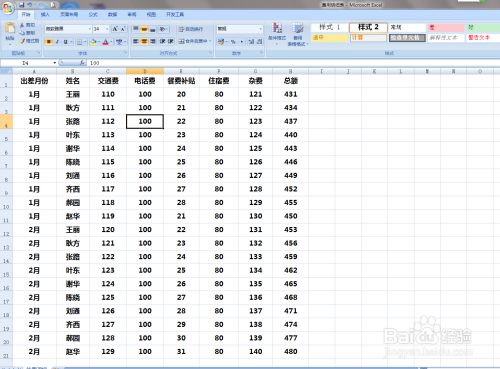Open the number format (常规) dropdown
The image size is (500, 369).
[x=260, y=29]
